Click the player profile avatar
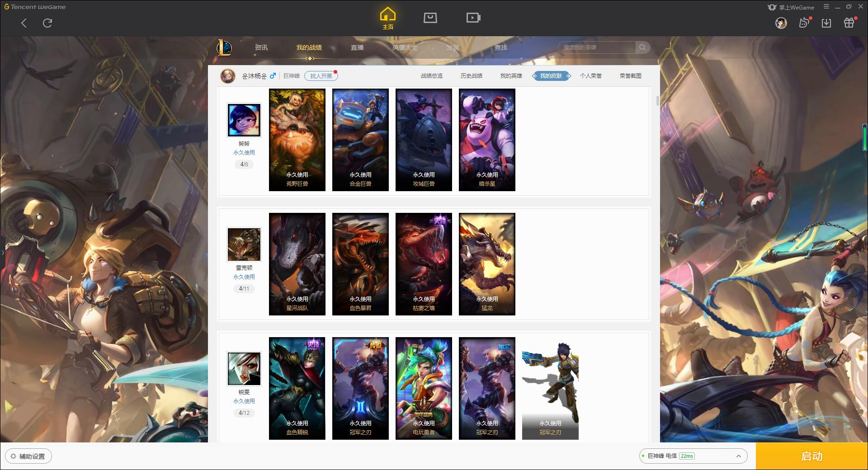This screenshot has height=470, width=868. point(228,76)
